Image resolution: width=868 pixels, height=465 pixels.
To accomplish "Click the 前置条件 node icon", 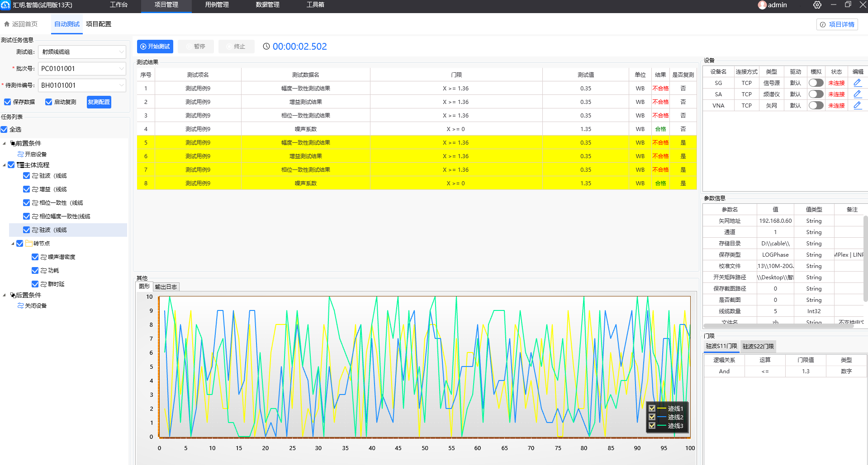I will point(13,143).
